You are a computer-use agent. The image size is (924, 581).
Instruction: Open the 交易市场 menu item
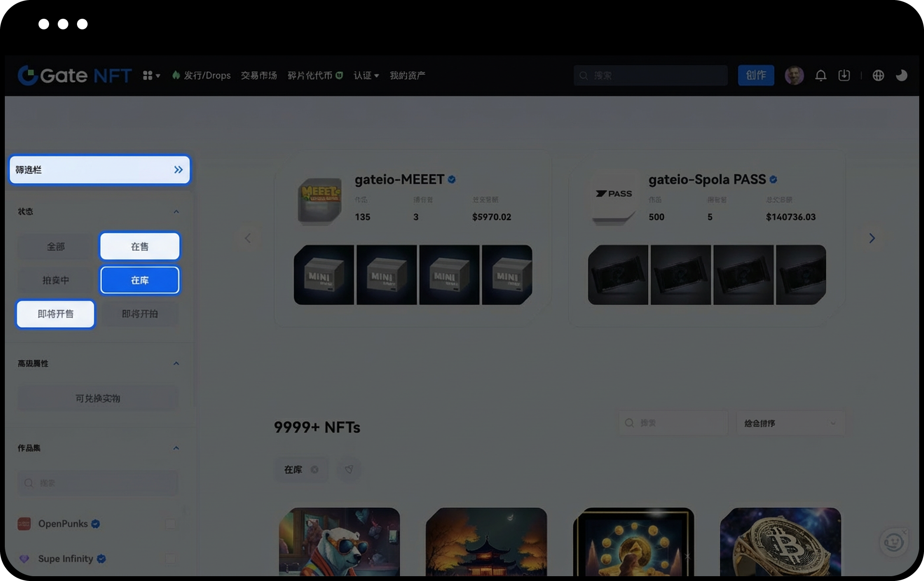coord(259,76)
